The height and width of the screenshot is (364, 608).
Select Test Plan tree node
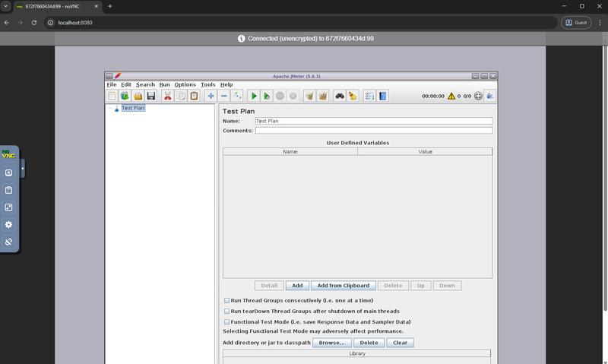pos(133,108)
